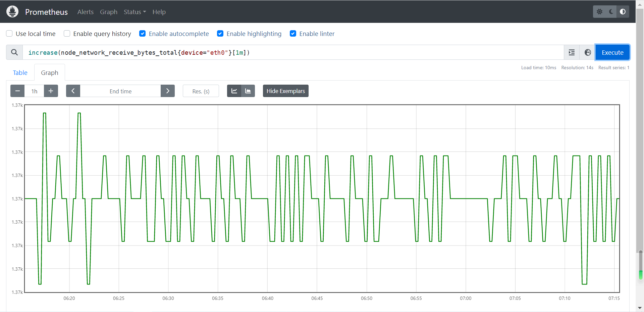
Task: Open the Help link
Action: (x=159, y=12)
